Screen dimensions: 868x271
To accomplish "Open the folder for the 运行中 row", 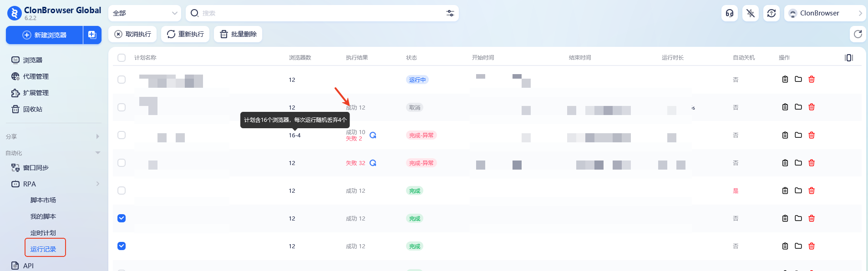I will tap(798, 79).
